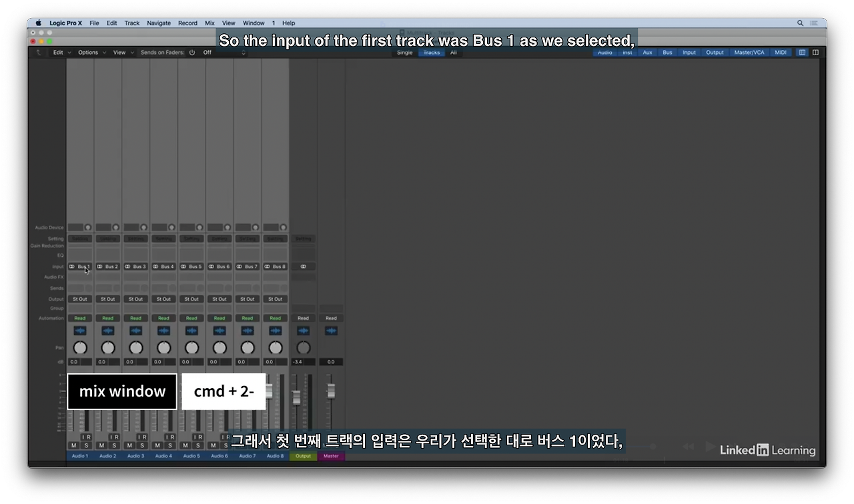Click the Read button on Master strip

331,318
